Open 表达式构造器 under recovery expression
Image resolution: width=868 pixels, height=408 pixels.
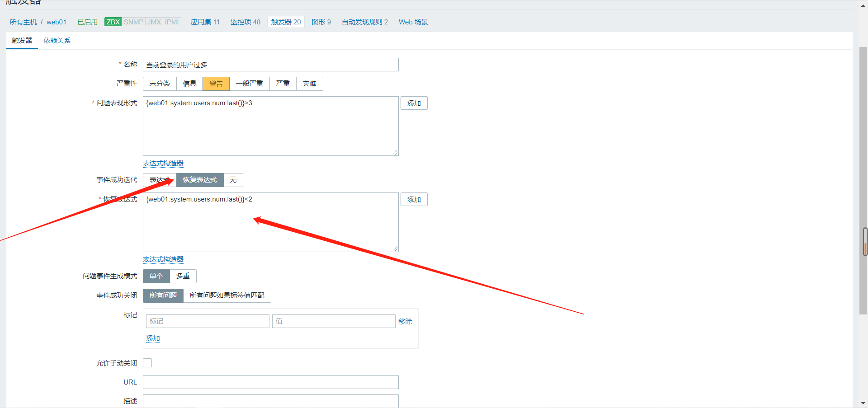[x=163, y=259]
